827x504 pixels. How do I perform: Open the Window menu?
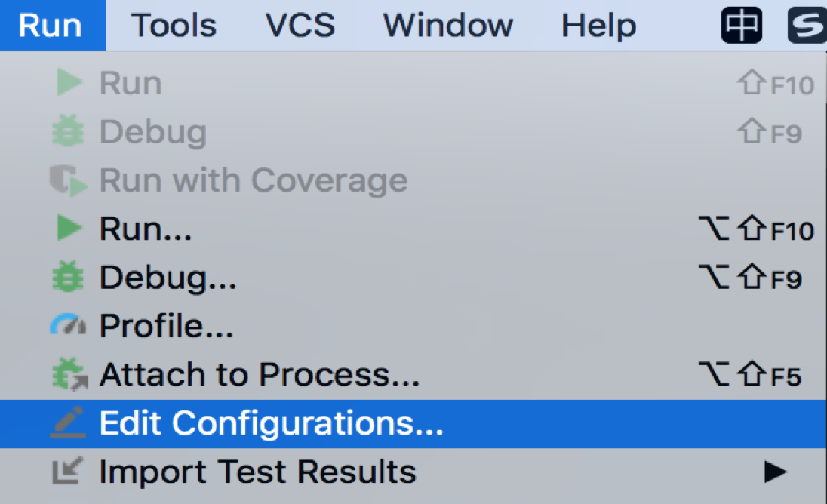(x=447, y=26)
